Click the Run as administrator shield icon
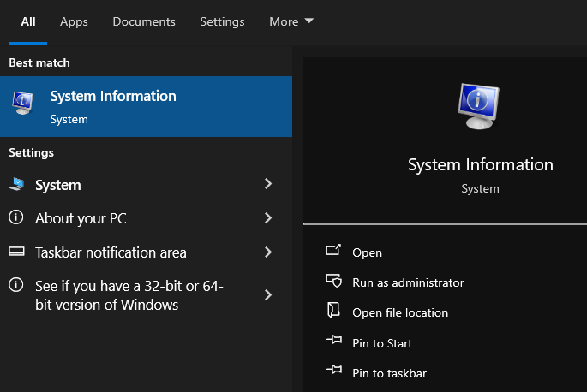Screen dimensions: 587x392 tap(334, 282)
